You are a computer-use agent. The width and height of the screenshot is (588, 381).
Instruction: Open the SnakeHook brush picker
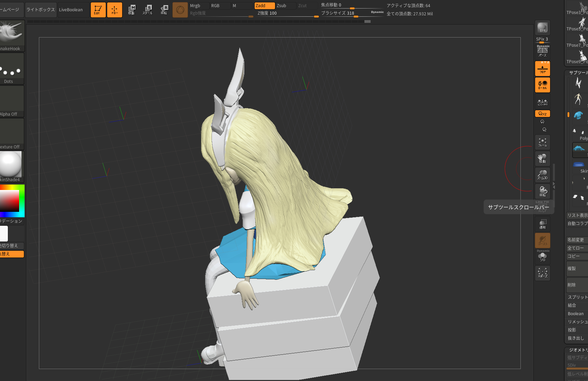(12, 36)
